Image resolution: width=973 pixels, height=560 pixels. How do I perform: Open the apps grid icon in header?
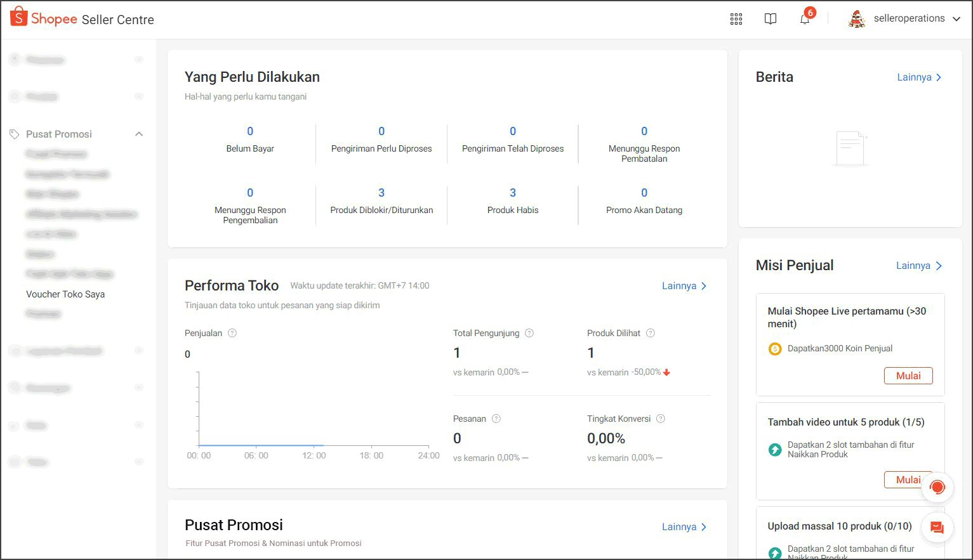pos(736,19)
